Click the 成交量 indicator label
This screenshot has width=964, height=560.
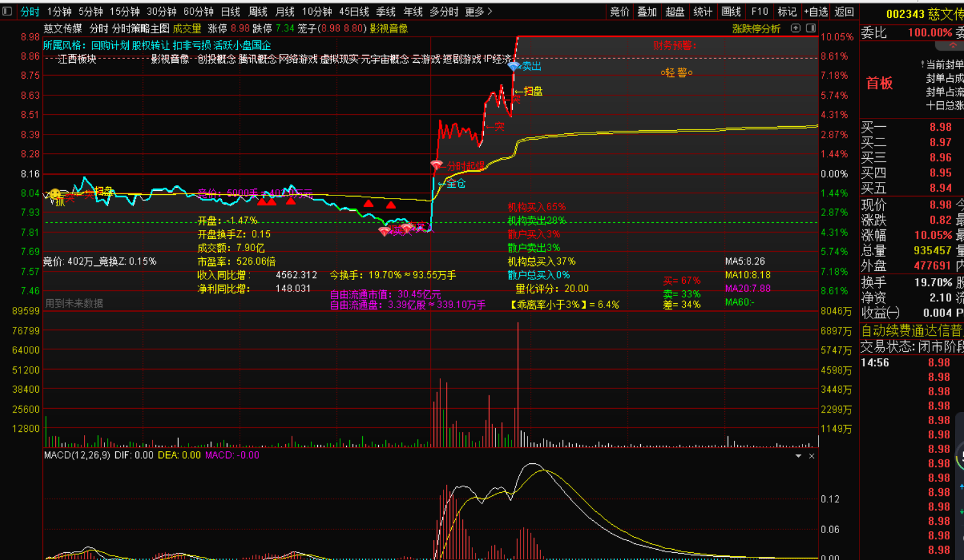(187, 29)
